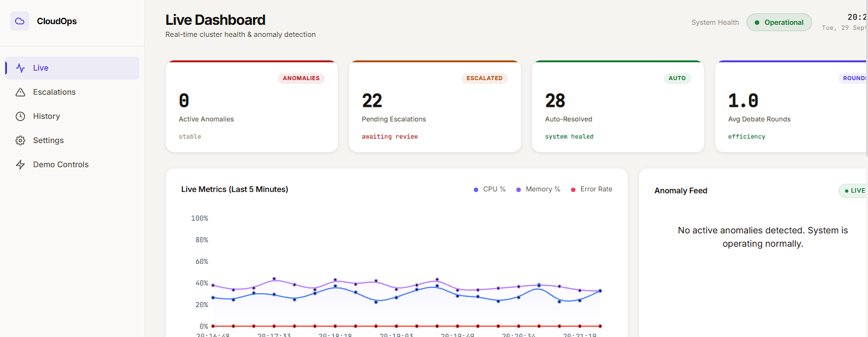
Task: Click the AUTO tag badge
Action: pos(677,78)
